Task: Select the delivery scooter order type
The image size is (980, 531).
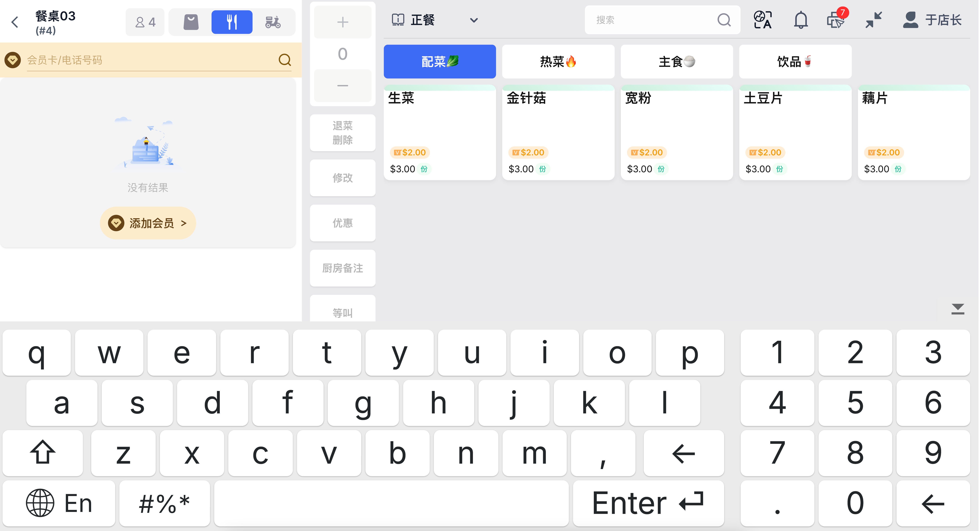Action: click(273, 22)
